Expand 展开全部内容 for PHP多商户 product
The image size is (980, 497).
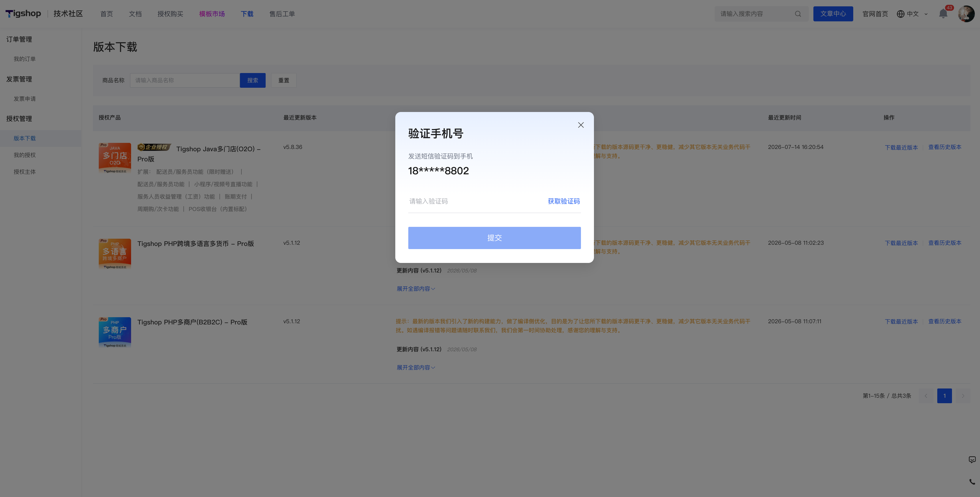(x=416, y=368)
